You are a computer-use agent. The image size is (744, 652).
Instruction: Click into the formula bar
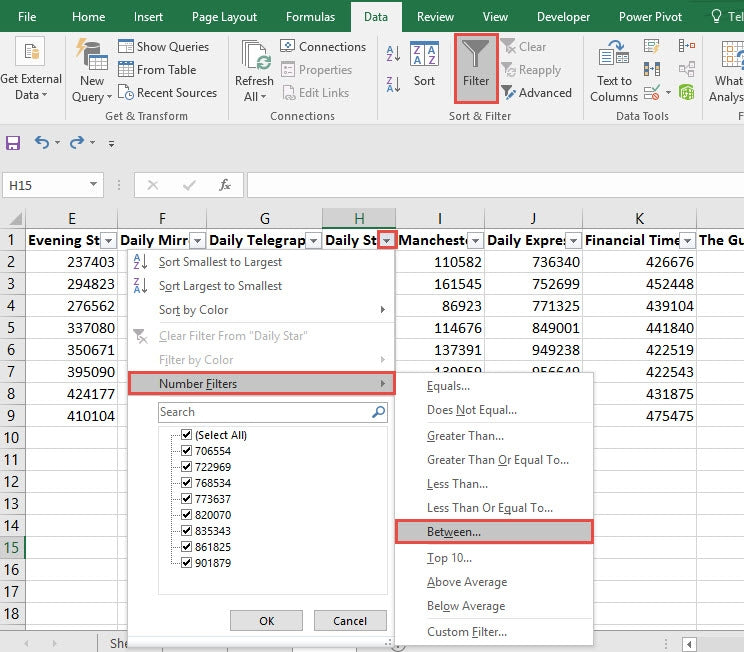[495, 185]
